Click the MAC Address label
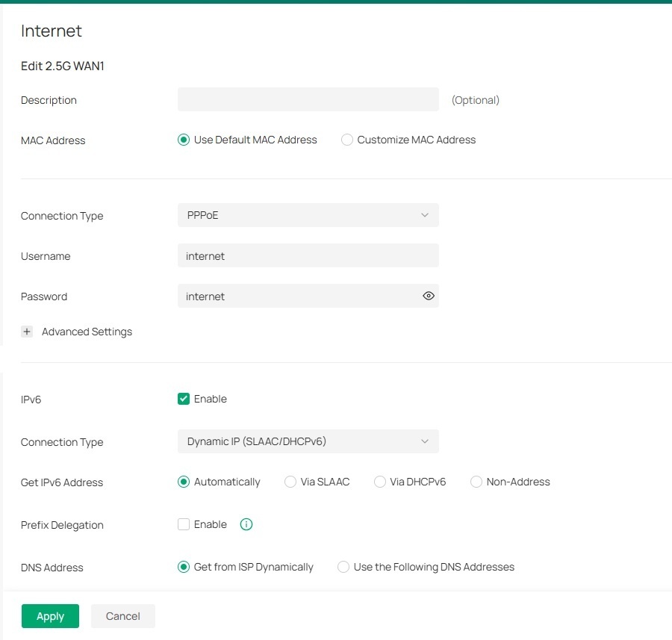This screenshot has height=640, width=672. [53, 140]
